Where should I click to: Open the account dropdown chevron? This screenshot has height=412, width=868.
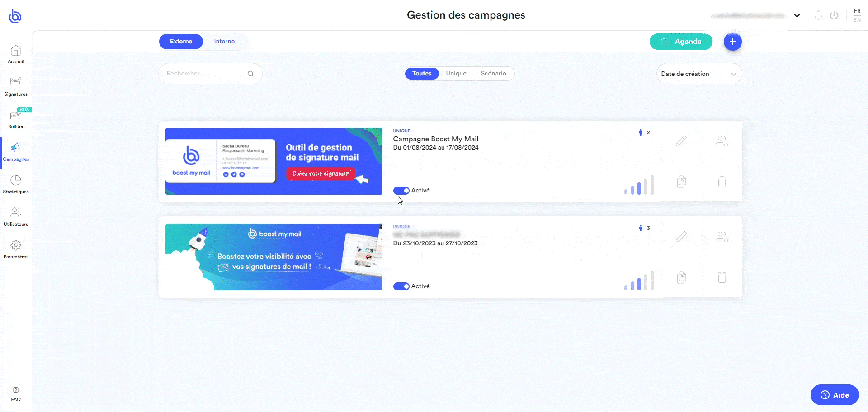[x=797, y=15]
